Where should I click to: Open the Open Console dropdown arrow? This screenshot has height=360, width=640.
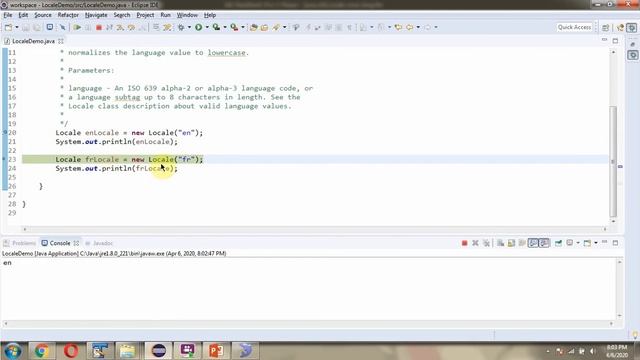(596, 243)
